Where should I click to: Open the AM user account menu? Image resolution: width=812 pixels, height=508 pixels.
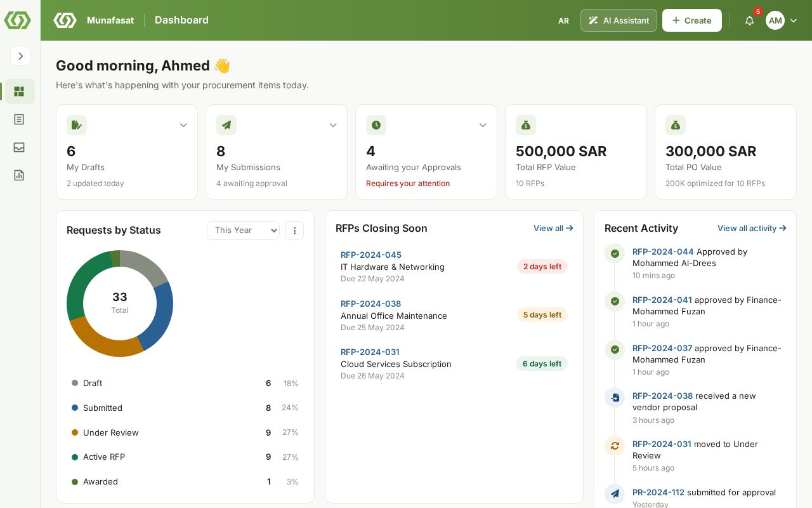tap(782, 20)
